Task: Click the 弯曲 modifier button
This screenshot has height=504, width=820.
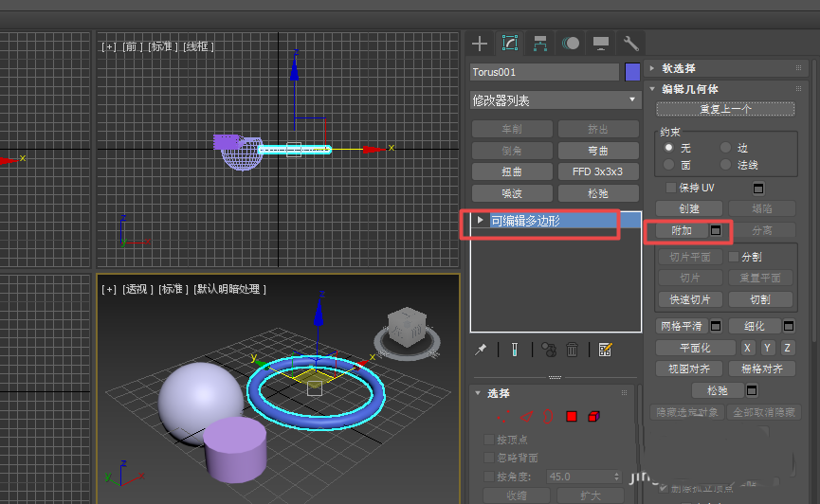Action: click(598, 151)
